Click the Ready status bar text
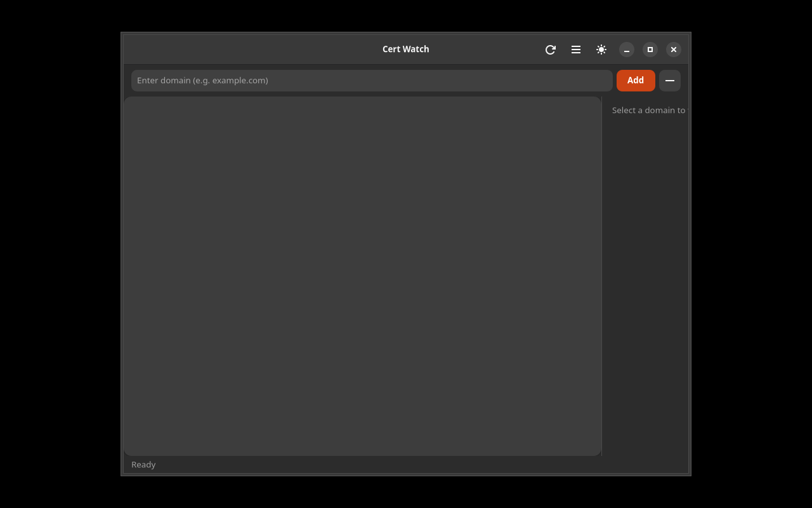 pyautogui.click(x=143, y=465)
